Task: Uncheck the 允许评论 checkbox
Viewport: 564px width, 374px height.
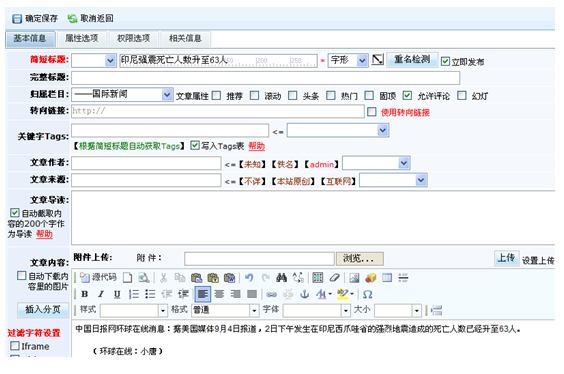Action: [407, 96]
